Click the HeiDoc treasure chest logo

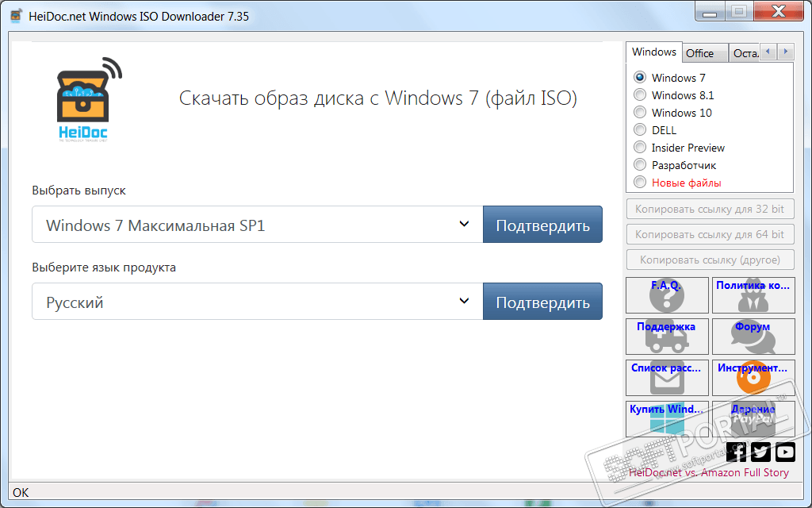click(88, 99)
